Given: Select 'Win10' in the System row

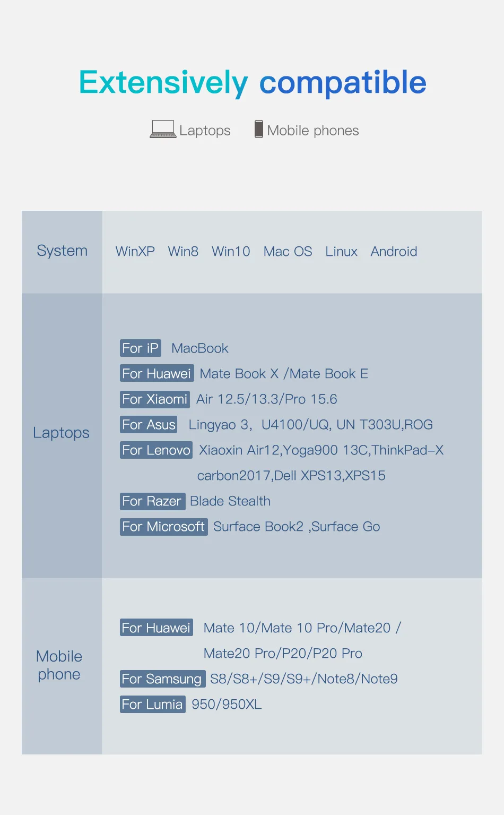Looking at the screenshot, I should (231, 252).
